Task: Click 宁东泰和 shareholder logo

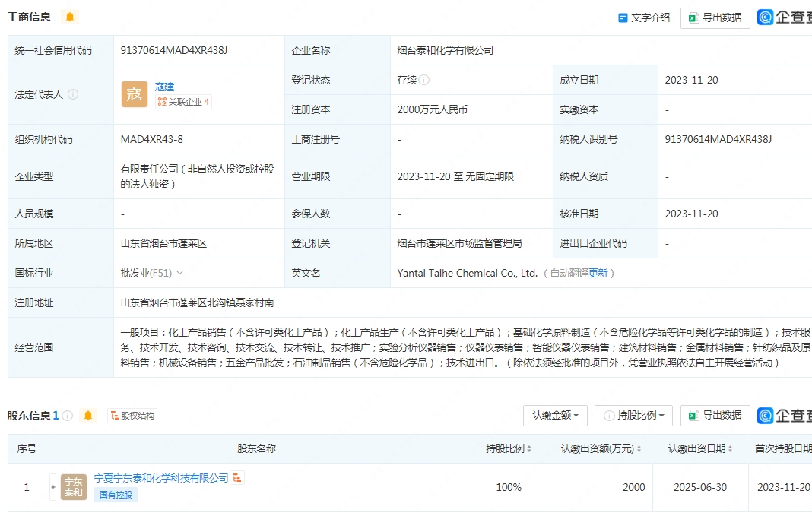Action: (74, 487)
